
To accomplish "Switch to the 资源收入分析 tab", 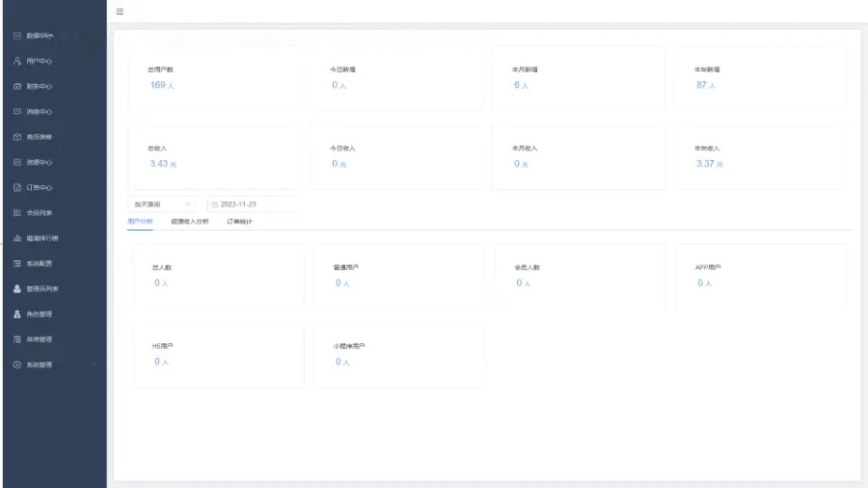I will [x=189, y=222].
